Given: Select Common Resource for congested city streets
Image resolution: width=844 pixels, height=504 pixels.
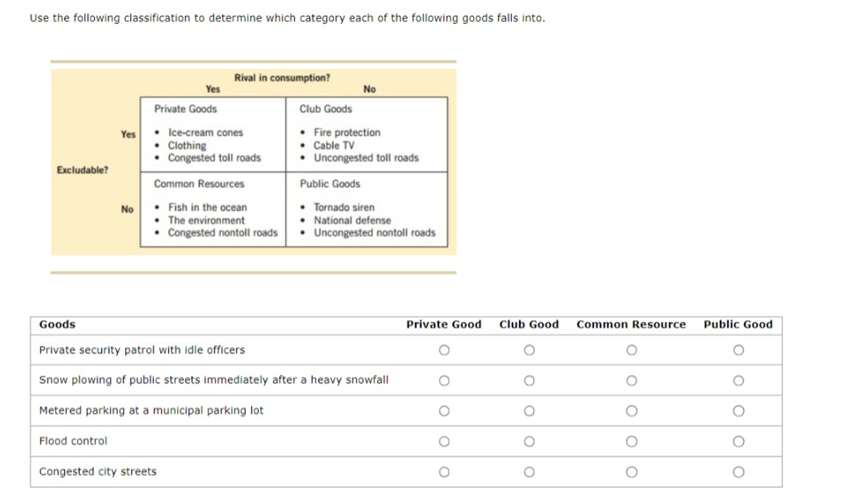Looking at the screenshot, I should 632,472.
